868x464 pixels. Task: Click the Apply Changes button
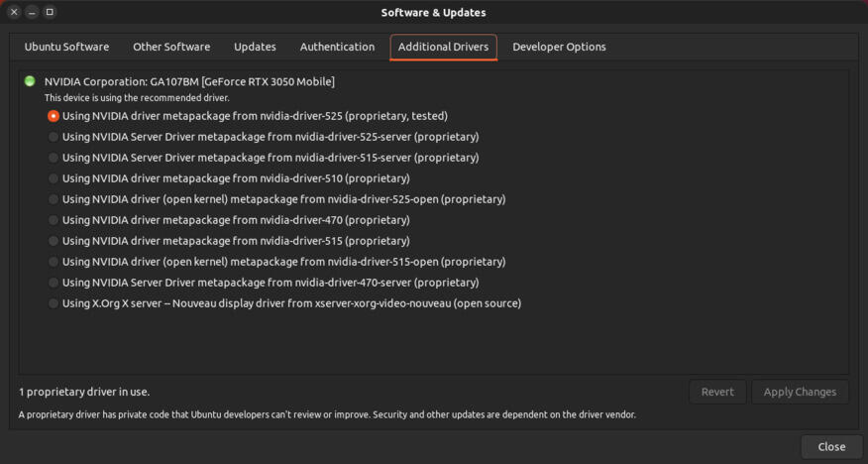coord(800,392)
